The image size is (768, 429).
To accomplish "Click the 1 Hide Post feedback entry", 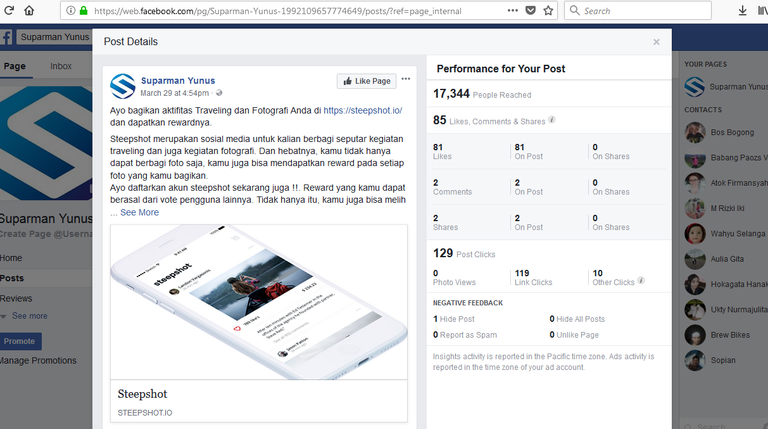I will (454, 319).
